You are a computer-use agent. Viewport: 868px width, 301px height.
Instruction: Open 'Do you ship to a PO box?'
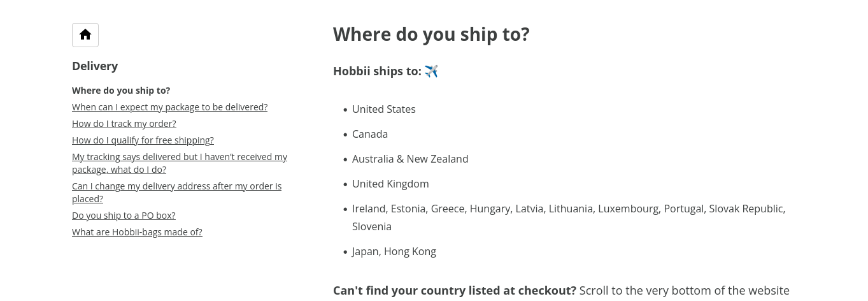coord(124,216)
